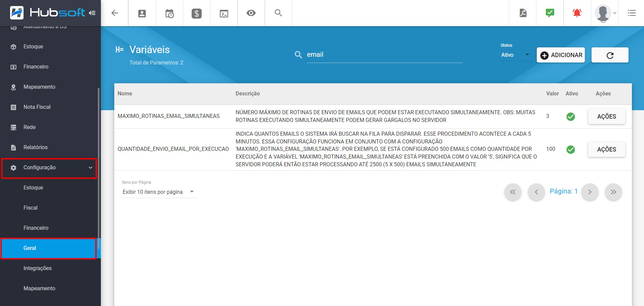
Task: Open the Exibir 10 itens por página dropdown
Action: pyautogui.click(x=159, y=192)
